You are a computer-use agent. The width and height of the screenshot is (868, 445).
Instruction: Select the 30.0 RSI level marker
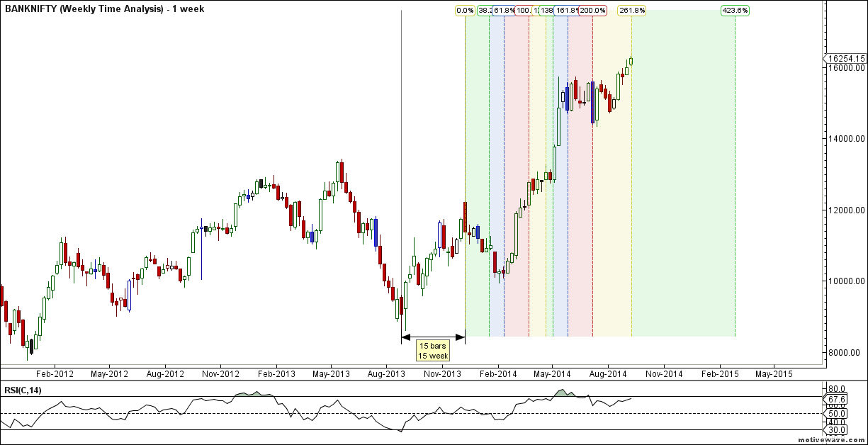click(837, 429)
